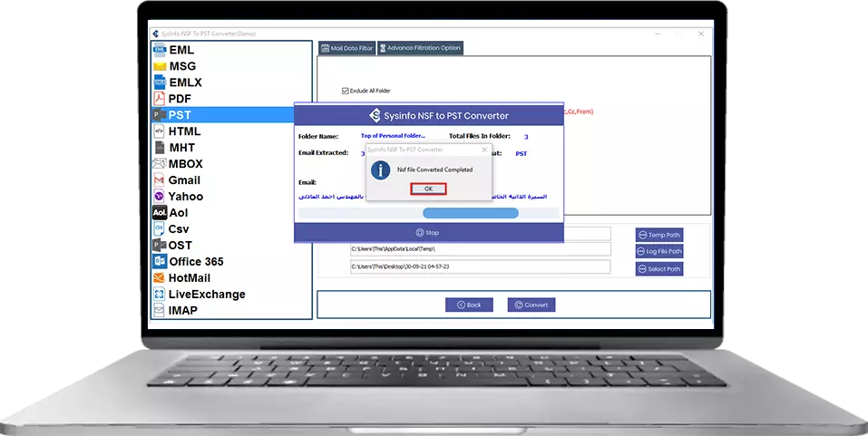Click the highlighted PST format icon

(160, 115)
